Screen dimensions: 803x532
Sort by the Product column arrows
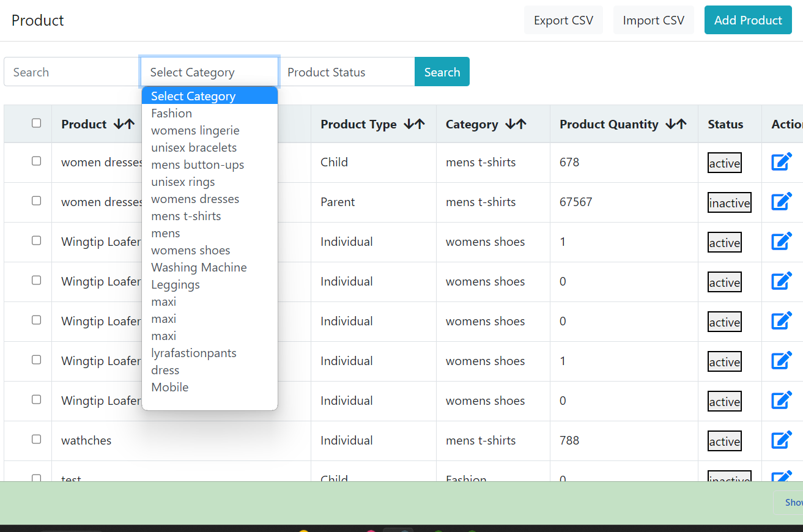point(124,124)
